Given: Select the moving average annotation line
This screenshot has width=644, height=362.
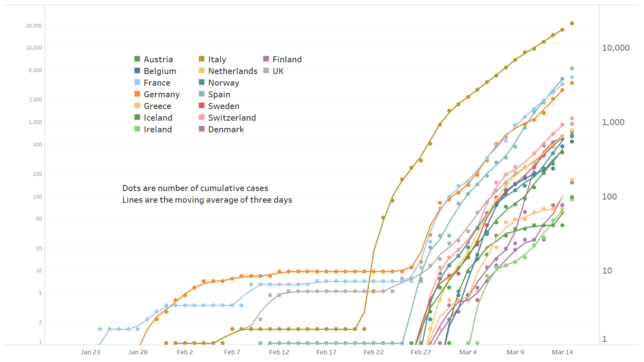Looking at the screenshot, I should point(207,200).
